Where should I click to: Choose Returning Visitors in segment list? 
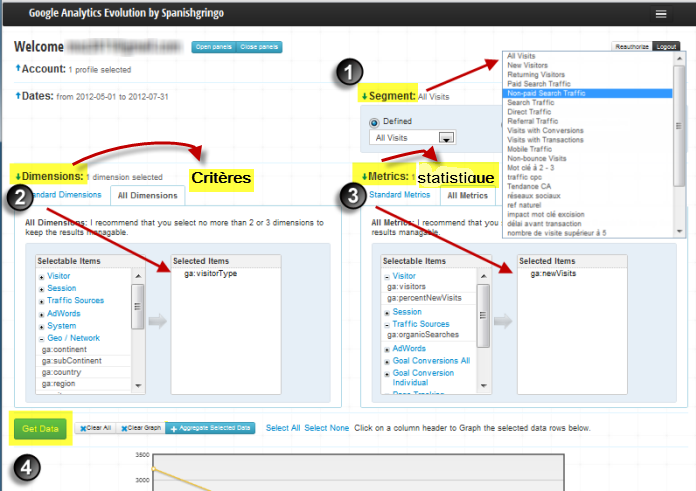[536, 75]
